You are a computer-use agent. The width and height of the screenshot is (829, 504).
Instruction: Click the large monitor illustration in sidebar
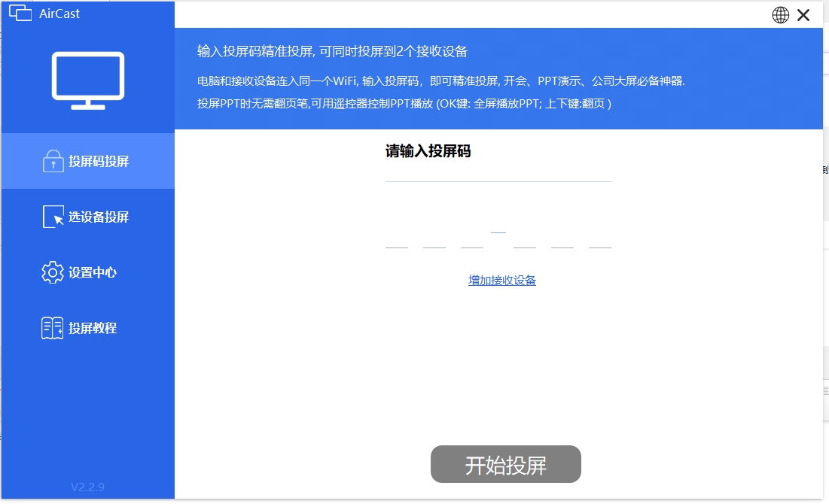(87, 77)
